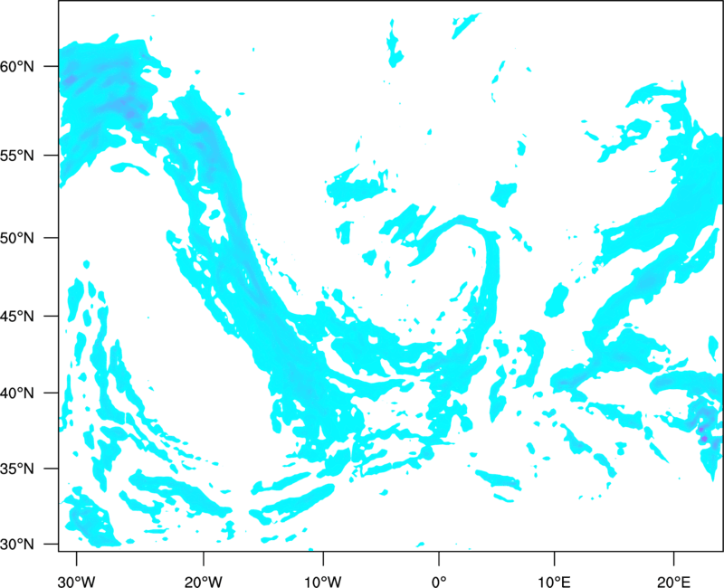Click the 55°N latitude label

17,156
